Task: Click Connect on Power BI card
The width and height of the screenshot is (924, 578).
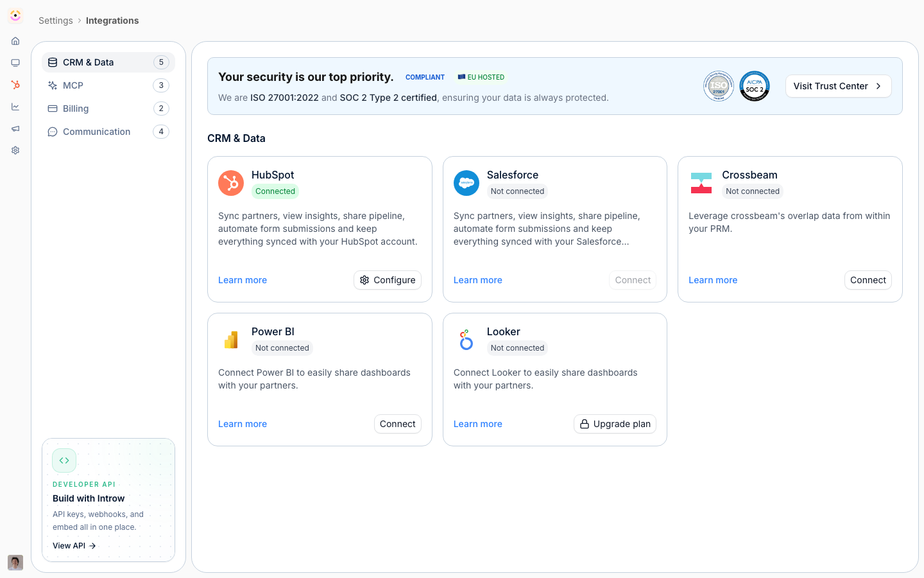Action: point(398,424)
